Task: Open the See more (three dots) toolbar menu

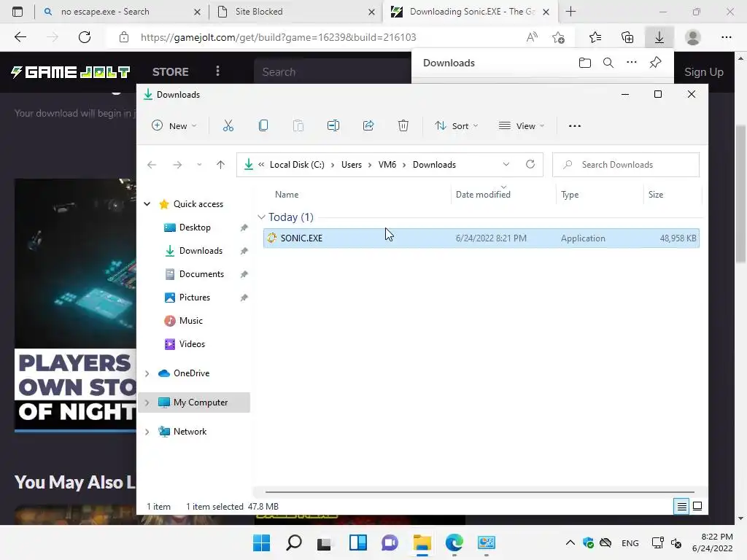Action: pos(575,125)
